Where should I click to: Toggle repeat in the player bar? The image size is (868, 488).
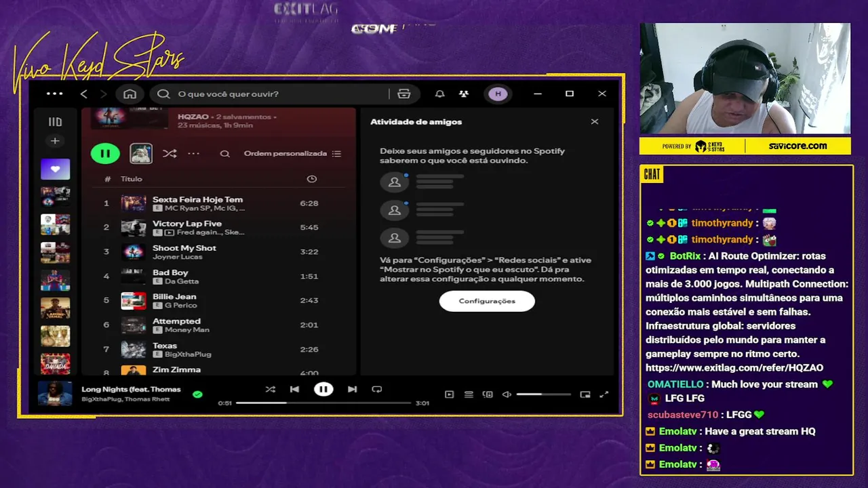(x=377, y=389)
